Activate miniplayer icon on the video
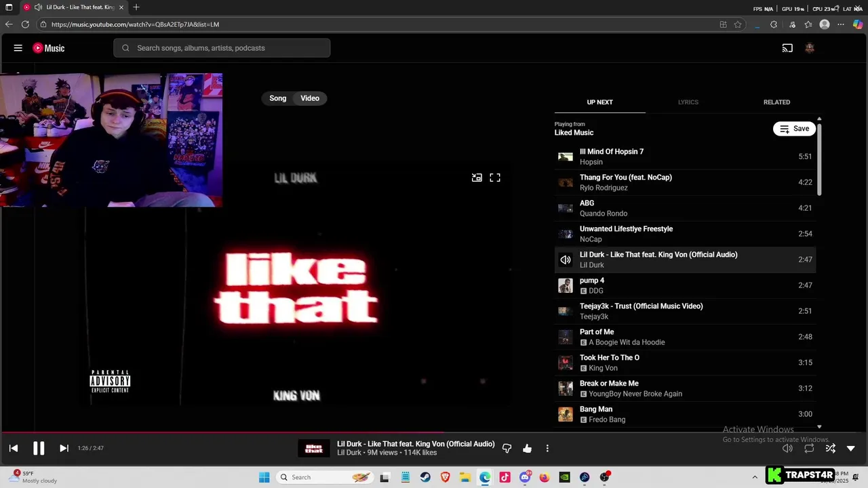The image size is (868, 488). 477,178
